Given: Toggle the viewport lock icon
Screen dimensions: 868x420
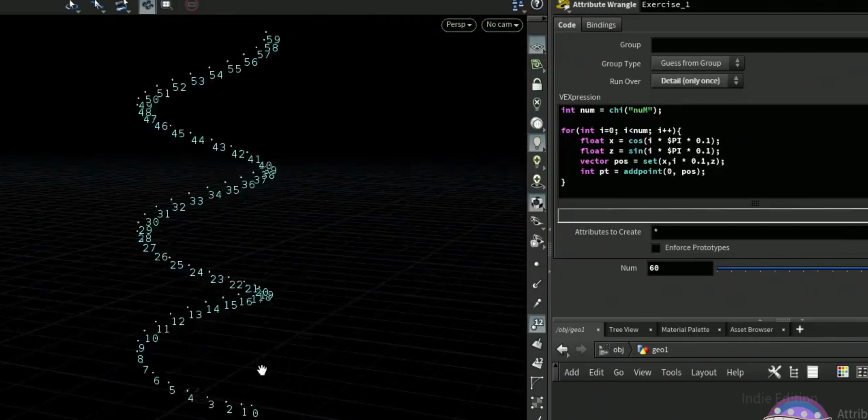Looking at the screenshot, I should pos(537,84).
